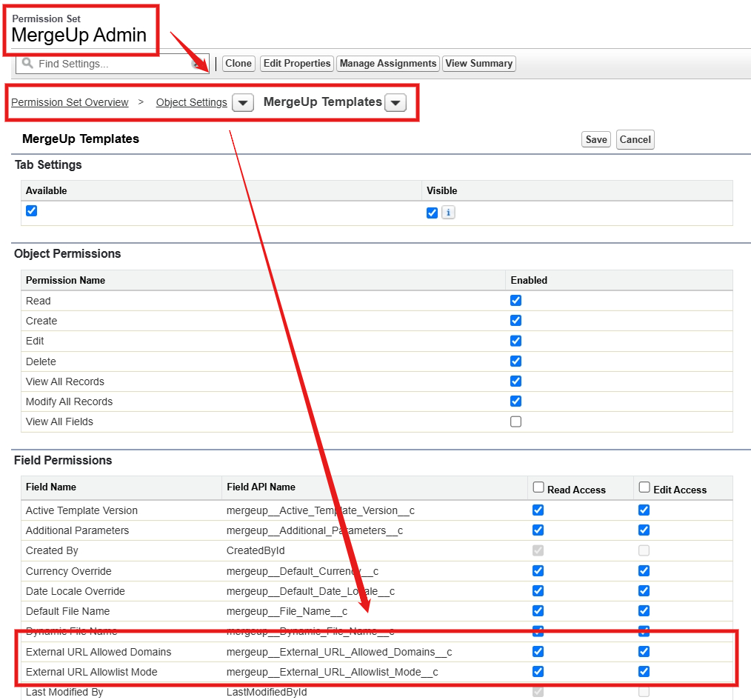Uncheck Read Access for Currency Override
Image resolution: width=751 pixels, height=700 pixels.
(538, 570)
